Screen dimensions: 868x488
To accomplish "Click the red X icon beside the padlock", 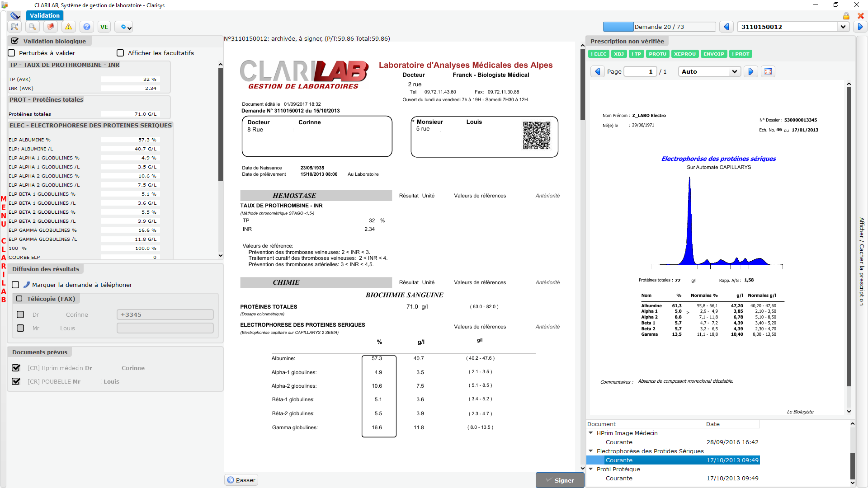I will click(x=861, y=16).
